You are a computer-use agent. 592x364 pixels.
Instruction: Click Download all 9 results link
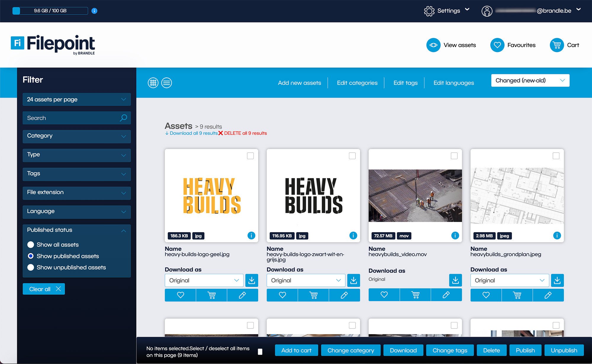click(192, 133)
